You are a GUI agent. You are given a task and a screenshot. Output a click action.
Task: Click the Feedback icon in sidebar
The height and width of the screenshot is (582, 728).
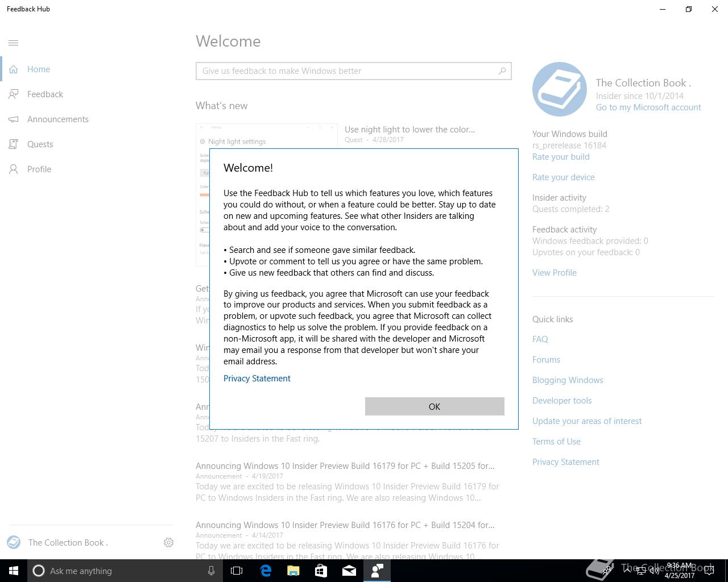click(x=14, y=94)
